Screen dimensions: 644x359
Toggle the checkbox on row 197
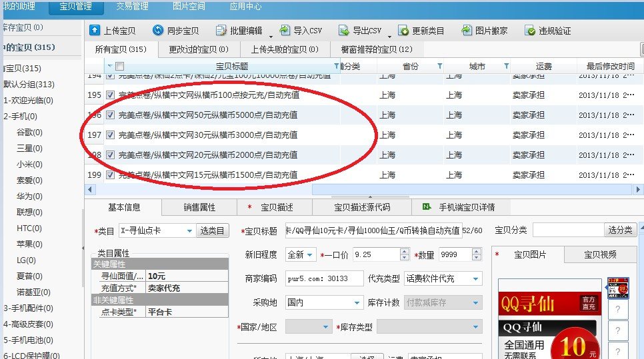pos(110,135)
